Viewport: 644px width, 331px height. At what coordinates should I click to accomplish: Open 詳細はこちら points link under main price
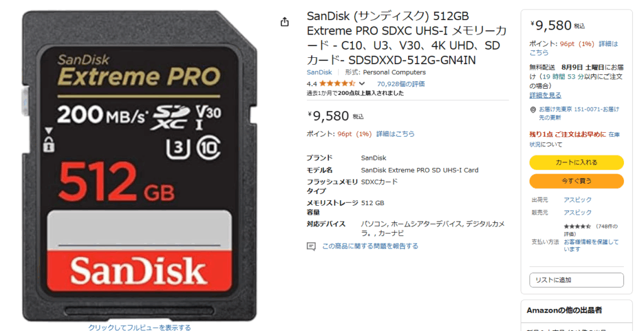click(x=395, y=134)
